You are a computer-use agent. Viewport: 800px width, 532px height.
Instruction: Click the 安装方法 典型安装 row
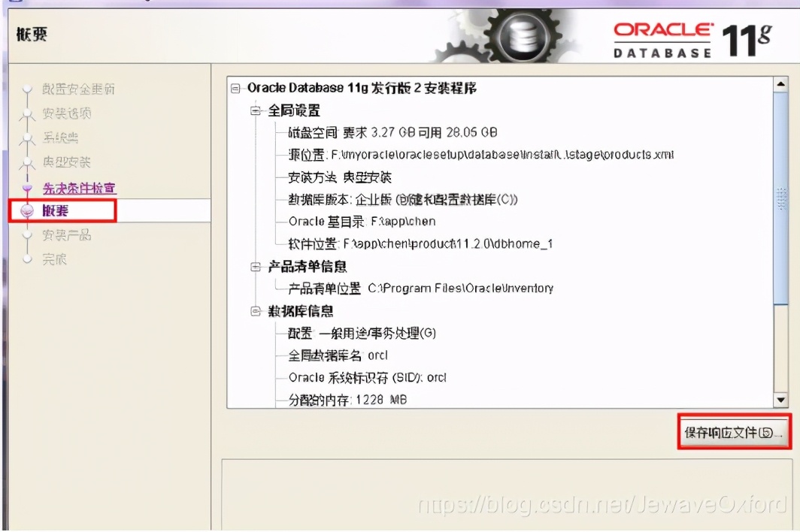340,177
